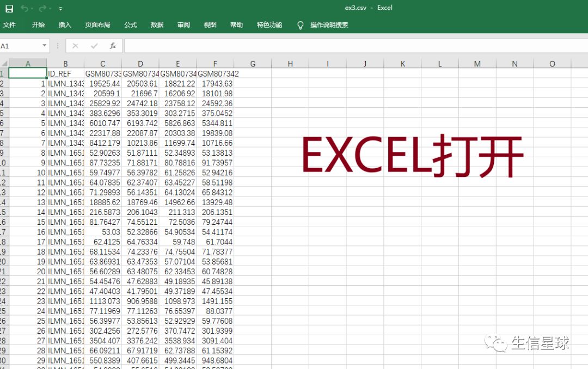Click cell containing 18885.62
588x369 pixels.
103,202
